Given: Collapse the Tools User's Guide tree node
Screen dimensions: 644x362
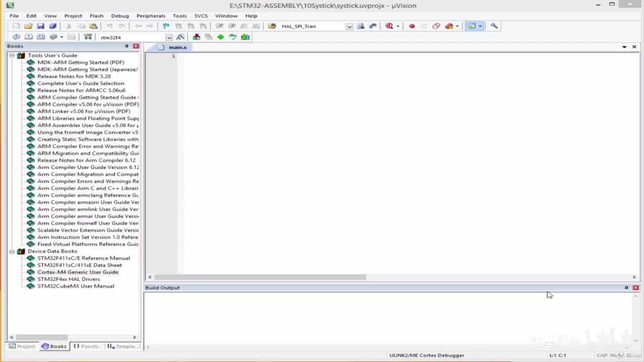Looking at the screenshot, I should 12,55.
